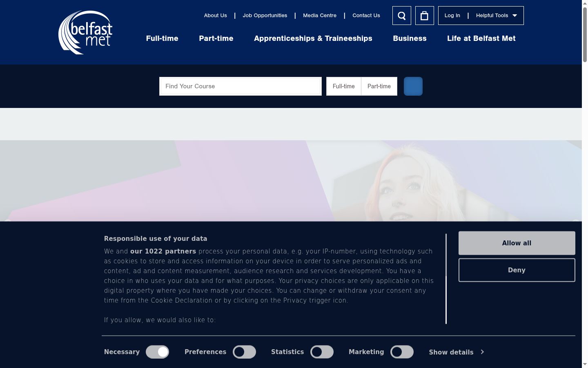Click the blue search submit button
Viewport: 588px width, 368px height.
click(413, 86)
